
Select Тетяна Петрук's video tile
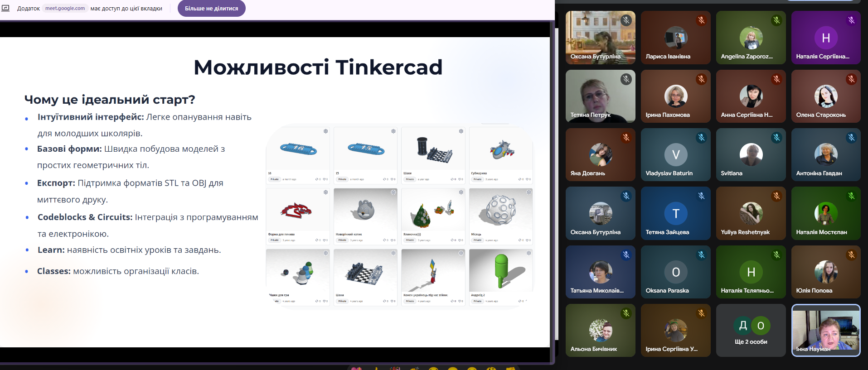600,96
